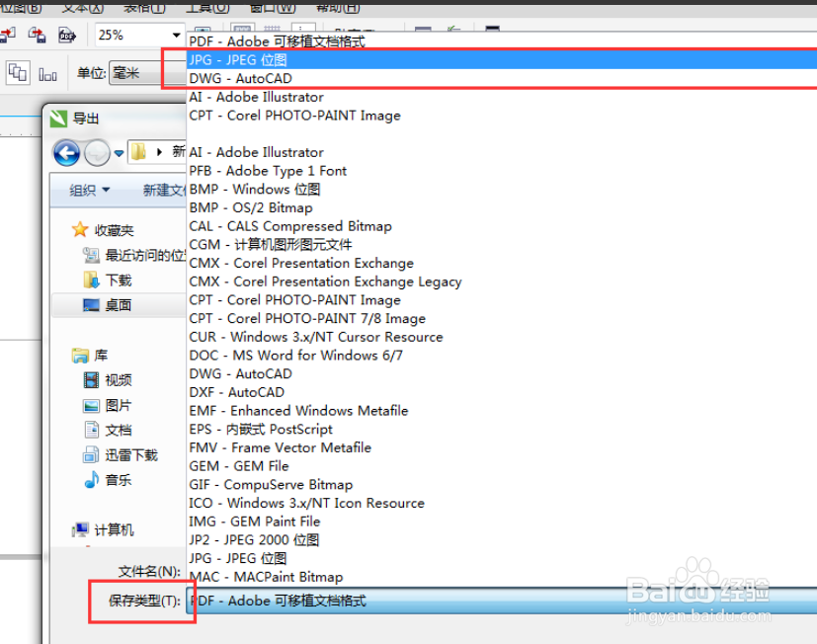
Task: Choose the highlighted JPG - JPEG 位图 entry
Action: pos(502,60)
